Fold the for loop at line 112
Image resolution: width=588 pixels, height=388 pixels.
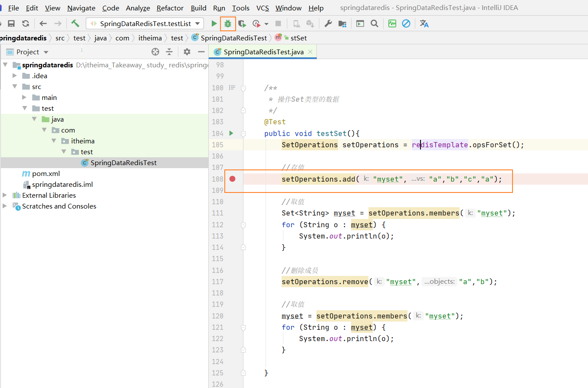[243, 225]
